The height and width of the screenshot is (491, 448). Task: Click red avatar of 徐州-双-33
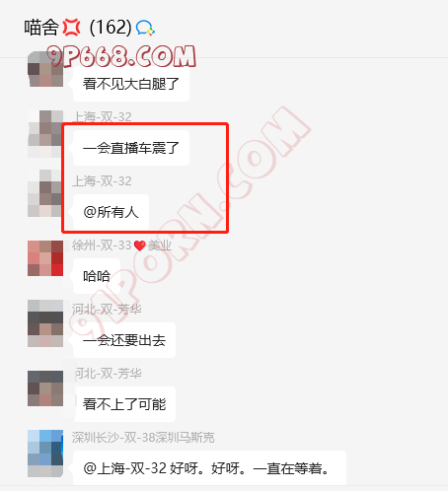pyautogui.click(x=45, y=258)
